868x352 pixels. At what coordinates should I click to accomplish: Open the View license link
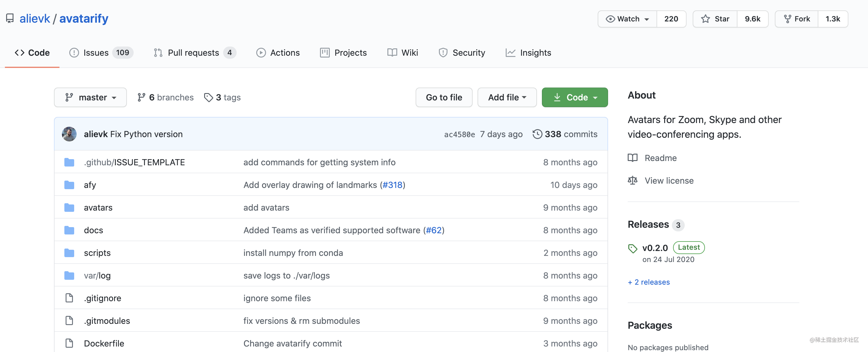pos(669,181)
